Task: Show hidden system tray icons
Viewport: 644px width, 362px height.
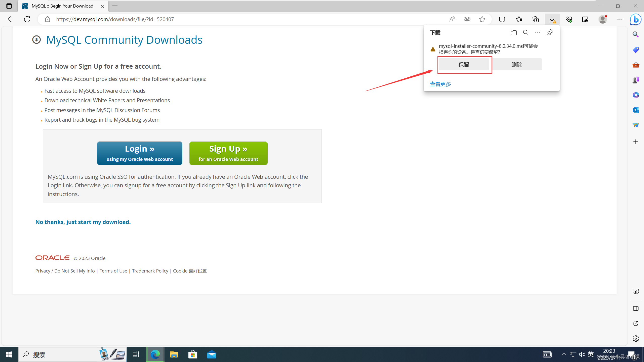Action: pos(564,354)
